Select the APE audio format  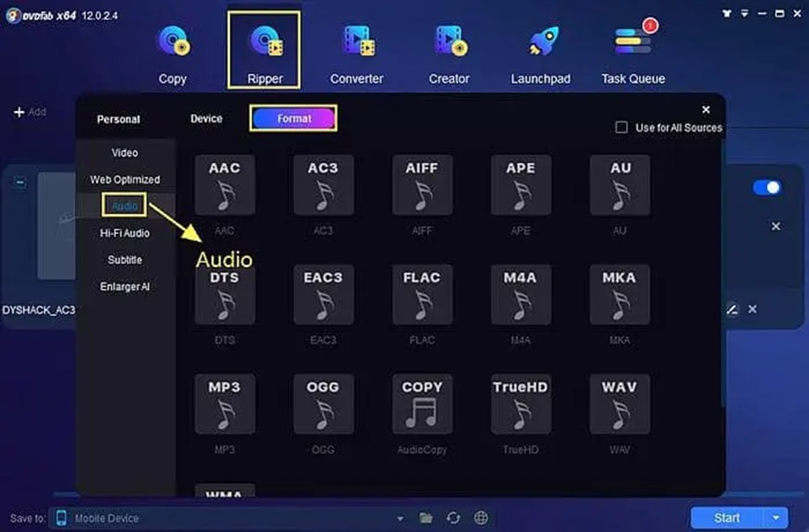point(521,185)
